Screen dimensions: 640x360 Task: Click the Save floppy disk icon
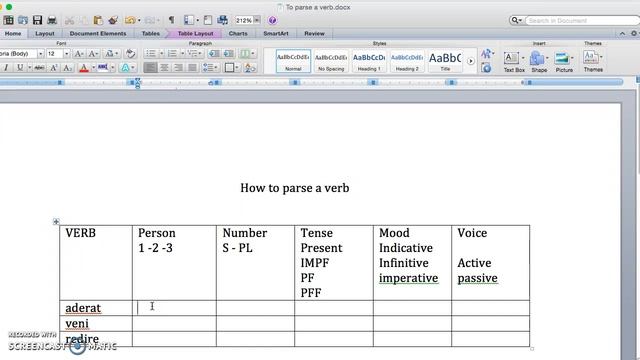point(38,20)
